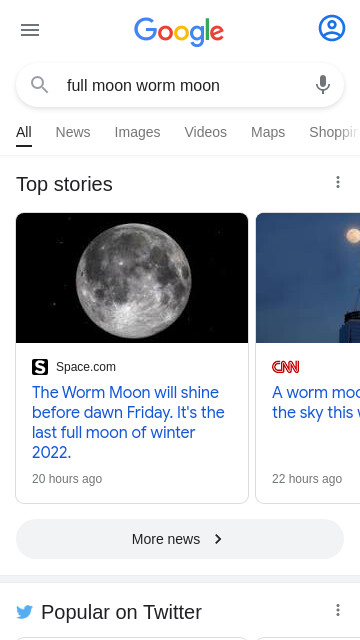The height and width of the screenshot is (640, 360).
Task: Open Popular on Twitter three-dot options
Action: click(x=338, y=610)
